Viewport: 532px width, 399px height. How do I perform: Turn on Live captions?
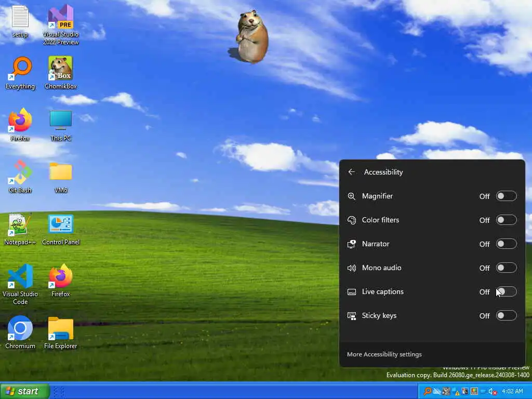coord(506,292)
